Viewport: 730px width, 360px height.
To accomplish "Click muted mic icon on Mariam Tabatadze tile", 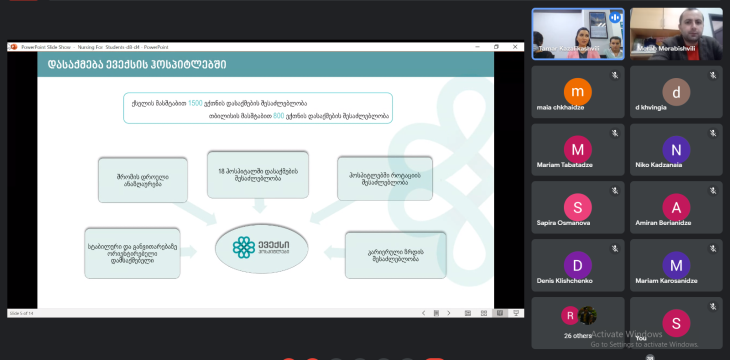I will coord(615,133).
